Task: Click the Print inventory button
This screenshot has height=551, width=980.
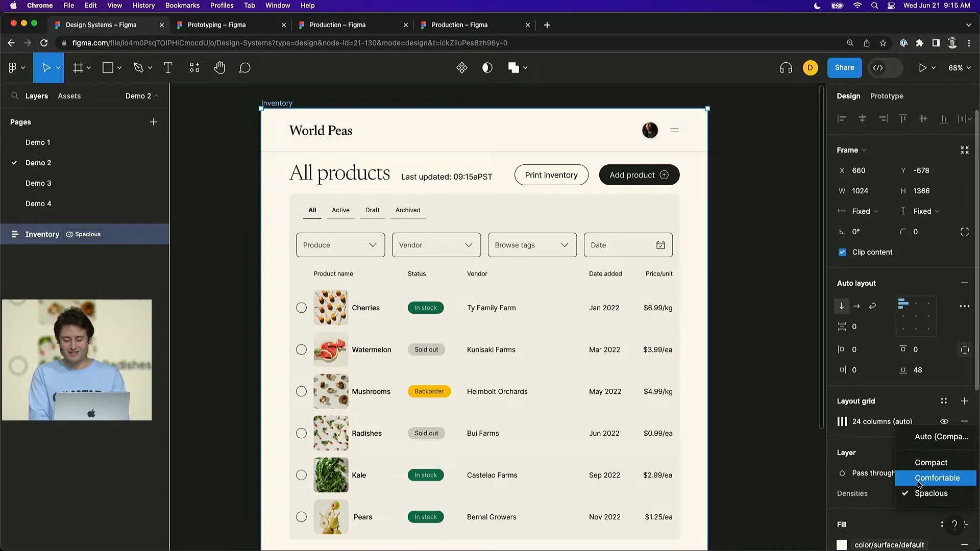Action: coord(551,175)
